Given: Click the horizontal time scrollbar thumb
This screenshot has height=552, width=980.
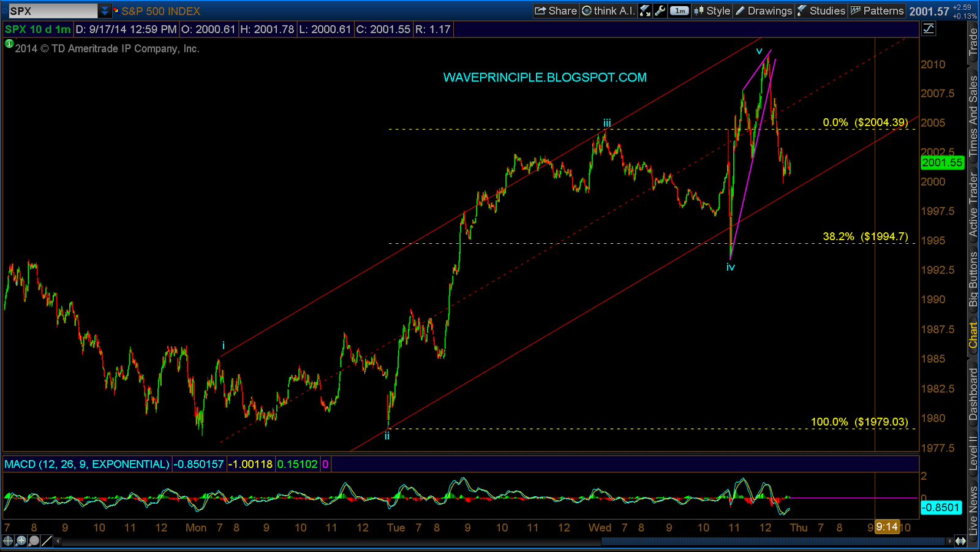Looking at the screenshot, I should (x=773, y=541).
